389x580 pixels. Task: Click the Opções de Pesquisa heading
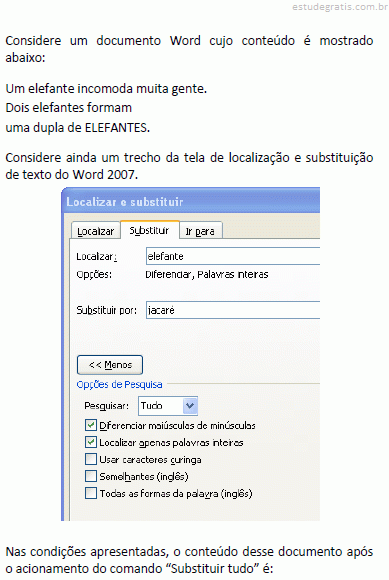pos(119,385)
